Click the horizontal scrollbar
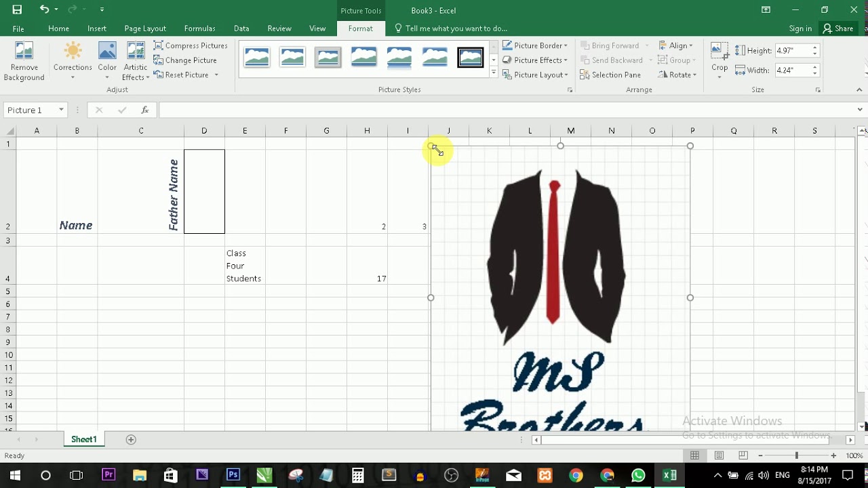Screen dimensions: 868x488 (692, 439)
